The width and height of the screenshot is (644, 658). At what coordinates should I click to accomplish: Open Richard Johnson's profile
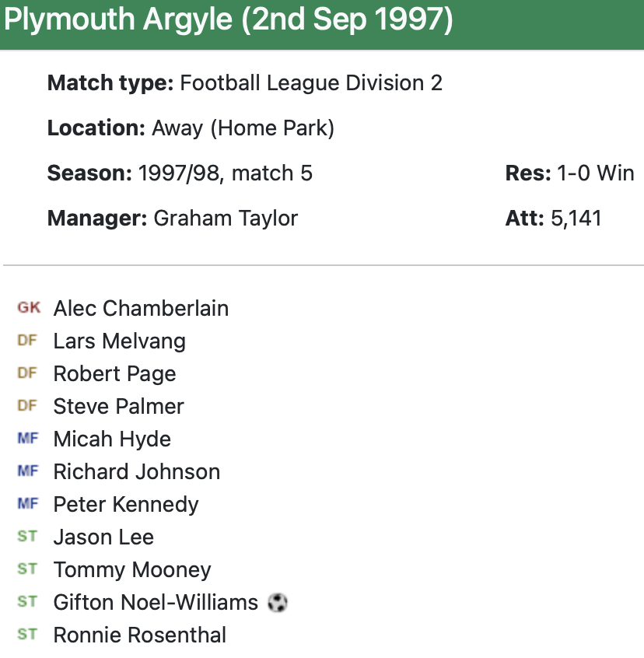coord(136,471)
